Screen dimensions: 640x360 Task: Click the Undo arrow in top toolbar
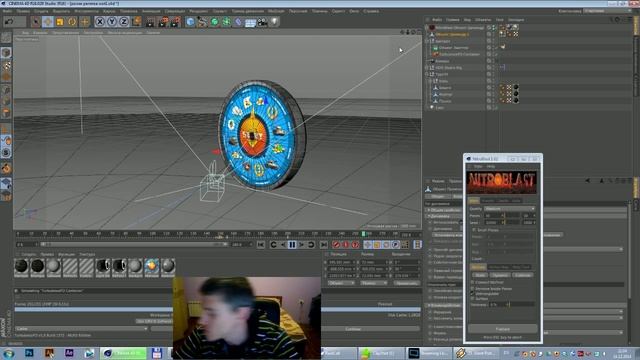click(x=9, y=22)
